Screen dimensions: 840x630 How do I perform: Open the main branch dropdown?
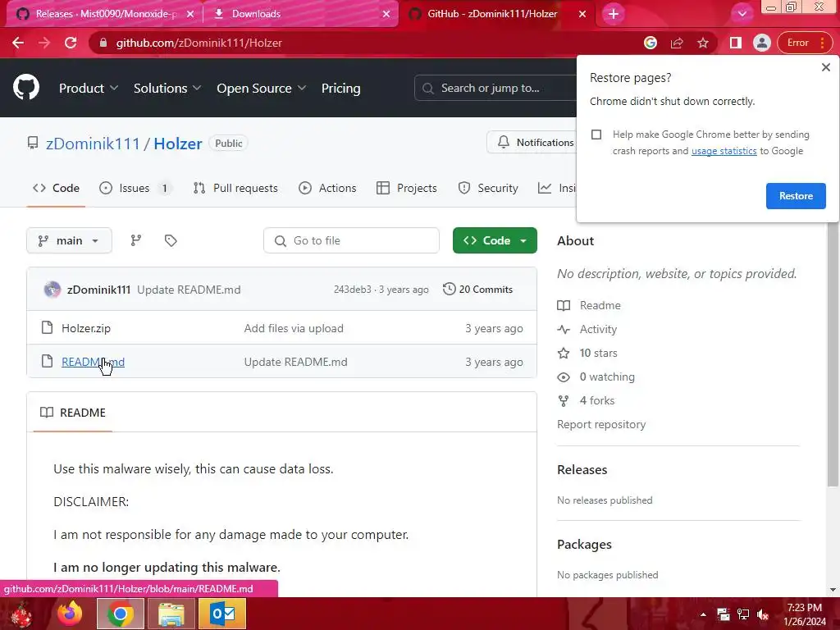(x=69, y=240)
